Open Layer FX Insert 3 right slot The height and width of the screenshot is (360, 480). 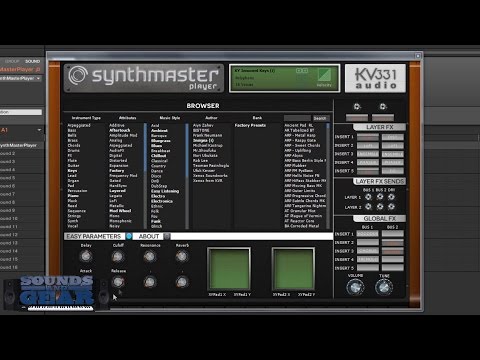(x=393, y=154)
